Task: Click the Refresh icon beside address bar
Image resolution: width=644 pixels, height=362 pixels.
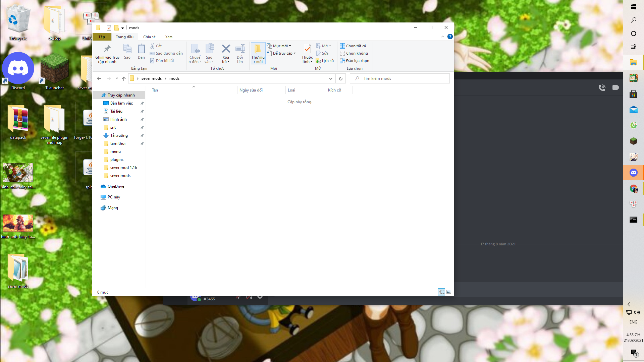Action: click(x=340, y=78)
